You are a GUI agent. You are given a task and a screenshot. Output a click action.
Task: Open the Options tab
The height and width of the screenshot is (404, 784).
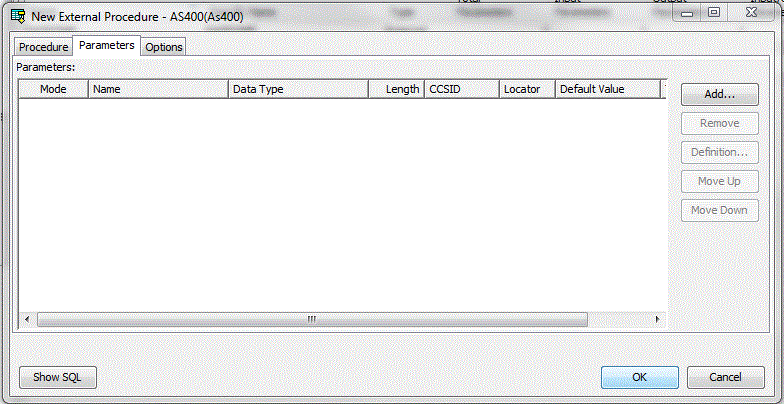[x=164, y=47]
